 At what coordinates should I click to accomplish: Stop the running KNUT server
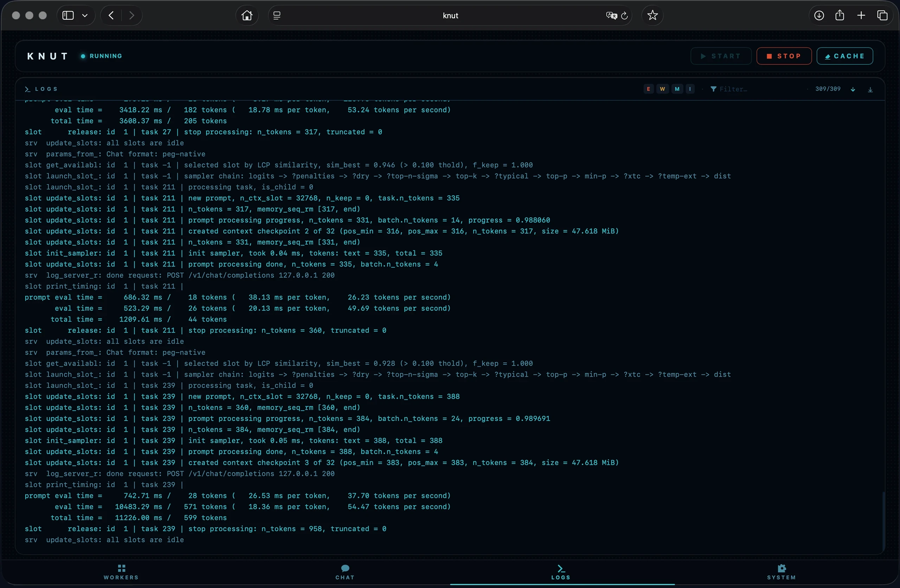(x=784, y=56)
